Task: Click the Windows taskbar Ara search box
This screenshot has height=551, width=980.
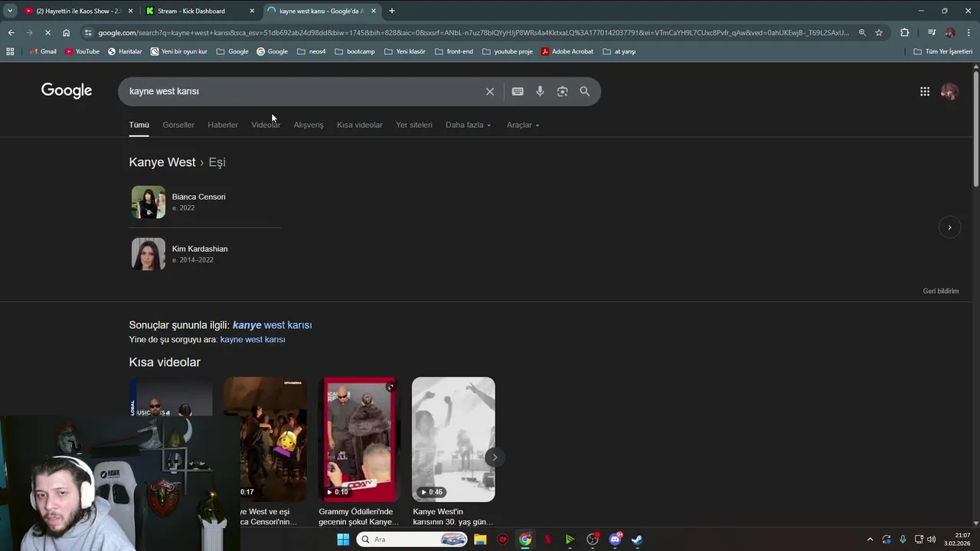Action: coord(413,540)
